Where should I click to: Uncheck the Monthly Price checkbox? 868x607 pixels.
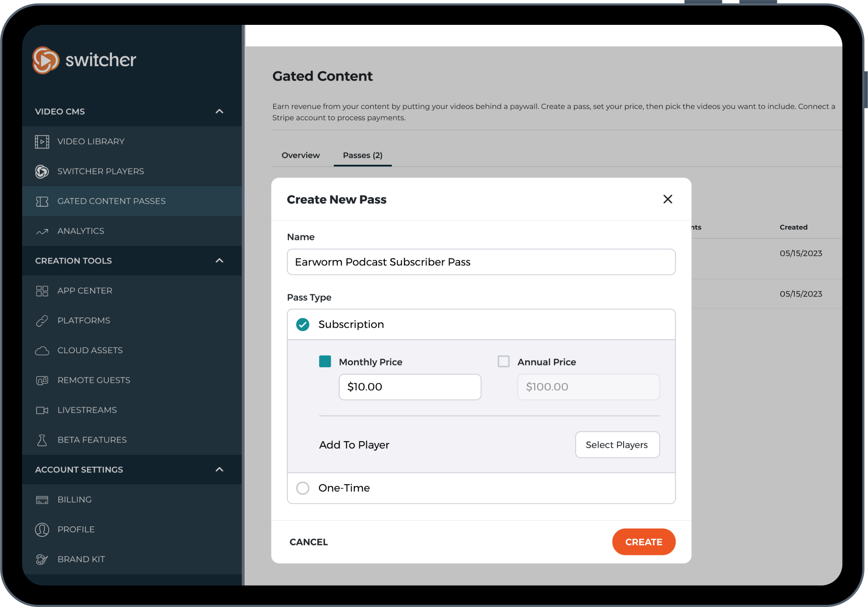(x=325, y=361)
